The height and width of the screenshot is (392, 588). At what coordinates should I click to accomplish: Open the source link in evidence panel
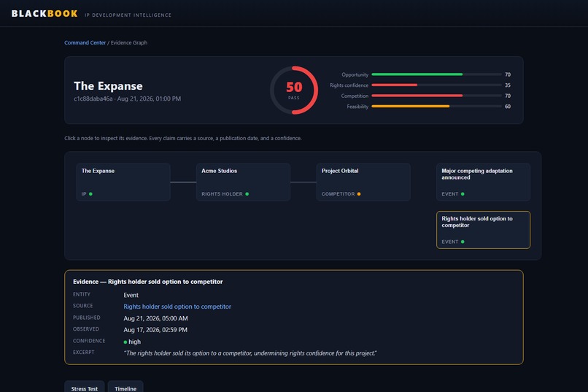tap(177, 307)
